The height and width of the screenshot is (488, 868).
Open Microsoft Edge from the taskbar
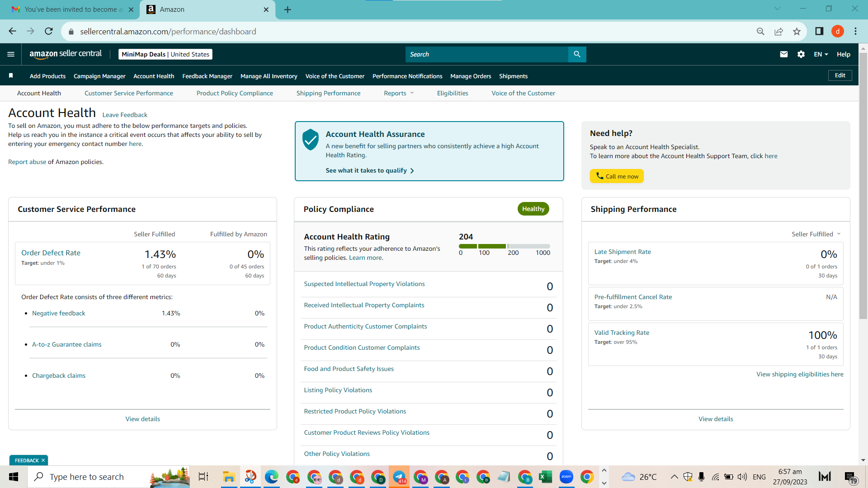[271, 477]
